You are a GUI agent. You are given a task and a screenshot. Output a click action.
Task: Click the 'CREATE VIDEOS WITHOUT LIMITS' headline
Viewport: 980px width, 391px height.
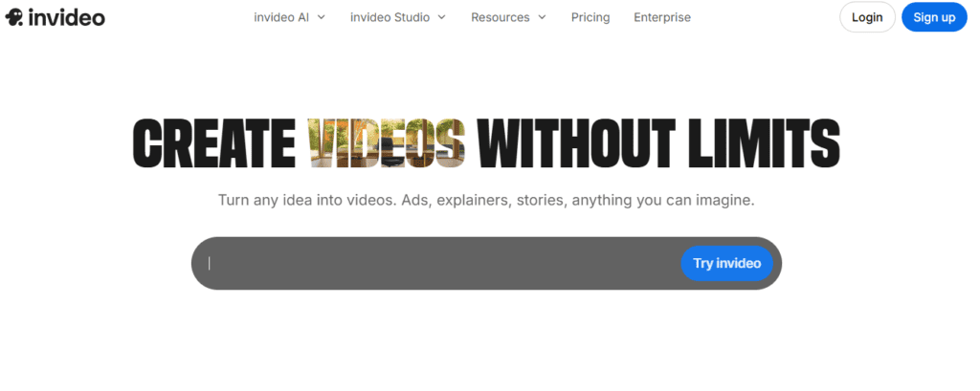click(x=486, y=143)
